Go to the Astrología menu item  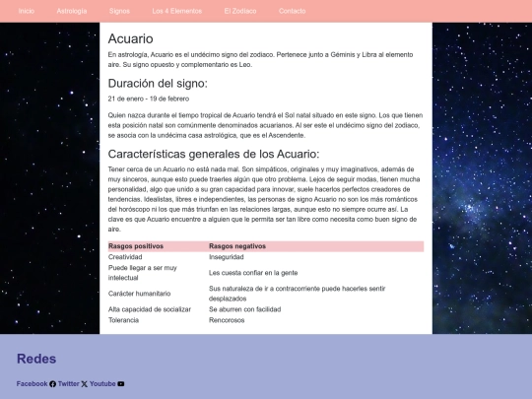[72, 11]
